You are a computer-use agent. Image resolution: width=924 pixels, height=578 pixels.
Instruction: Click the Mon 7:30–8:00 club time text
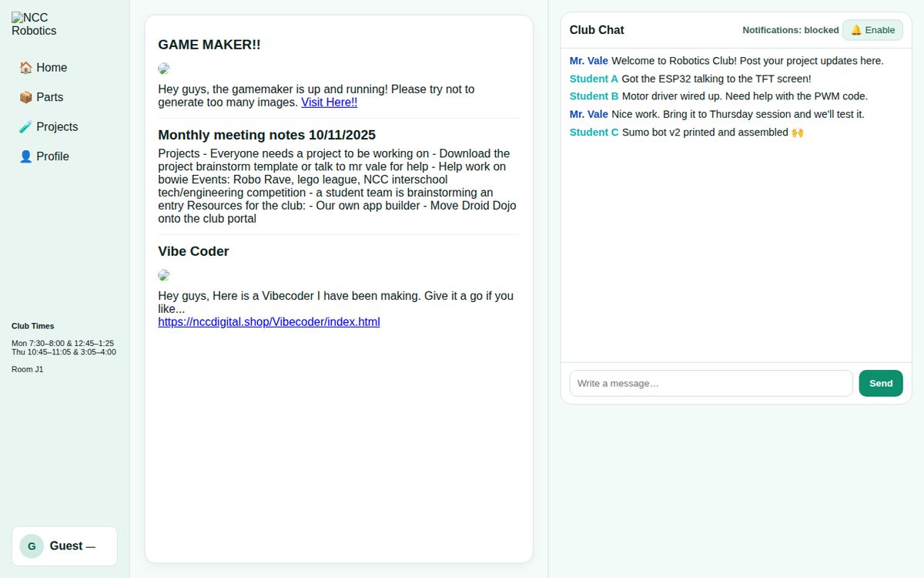click(62, 343)
